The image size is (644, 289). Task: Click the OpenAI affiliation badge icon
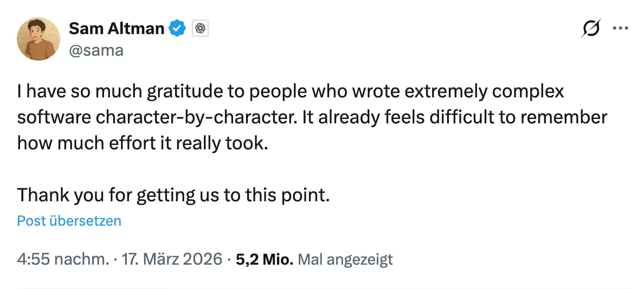coord(200,28)
